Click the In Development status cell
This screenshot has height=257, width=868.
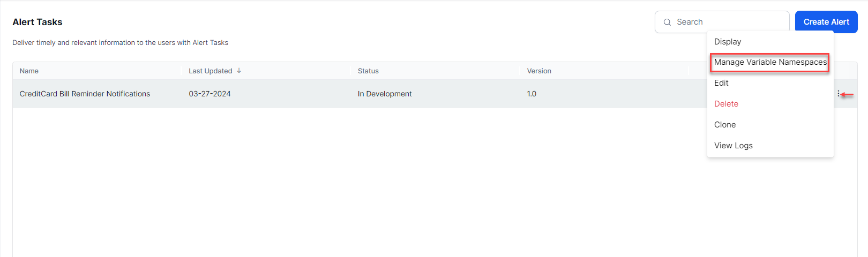tap(385, 94)
